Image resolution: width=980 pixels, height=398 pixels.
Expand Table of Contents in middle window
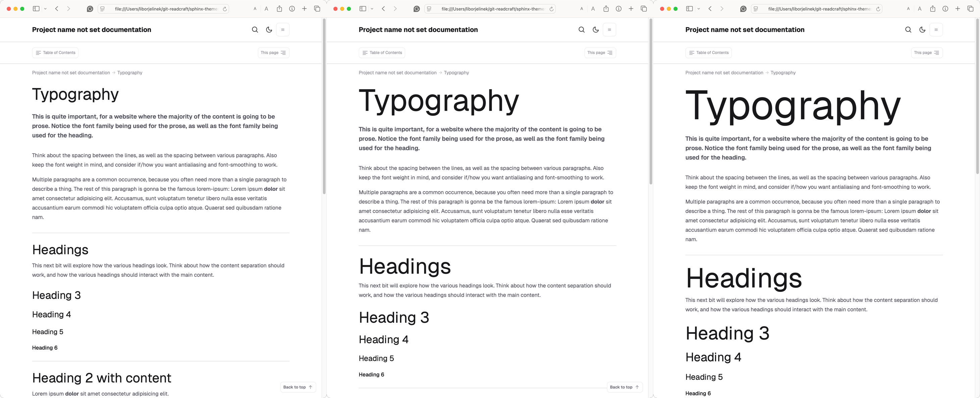pyautogui.click(x=382, y=52)
